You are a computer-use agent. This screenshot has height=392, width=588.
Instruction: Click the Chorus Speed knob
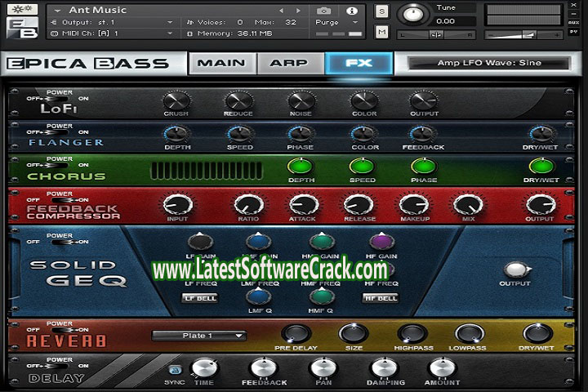(362, 167)
